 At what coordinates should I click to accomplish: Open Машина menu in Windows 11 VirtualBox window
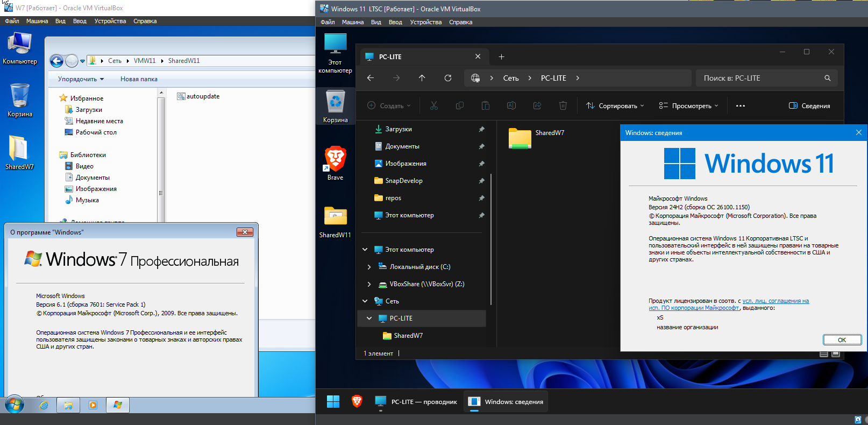click(353, 22)
